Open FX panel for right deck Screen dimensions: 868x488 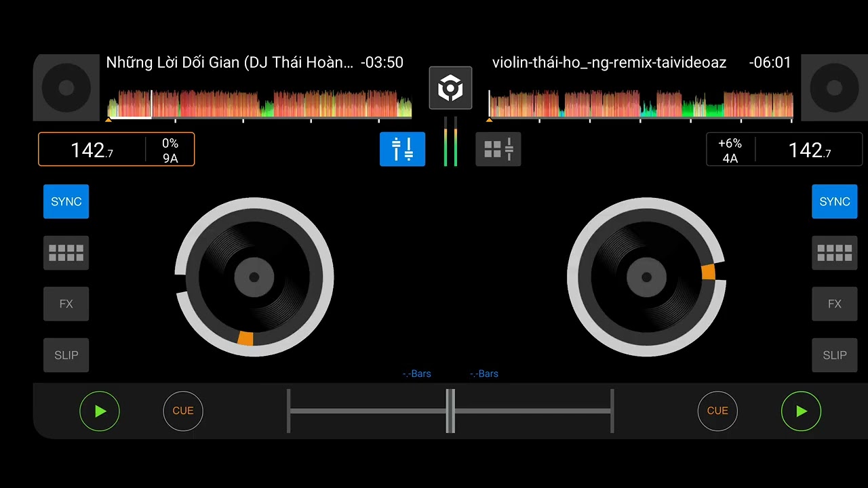(835, 304)
